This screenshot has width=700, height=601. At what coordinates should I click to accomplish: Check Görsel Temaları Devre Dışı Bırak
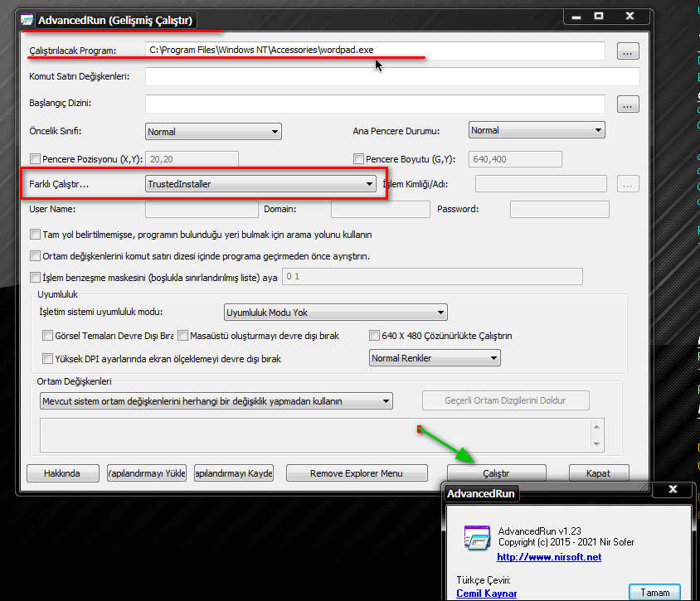(x=47, y=335)
